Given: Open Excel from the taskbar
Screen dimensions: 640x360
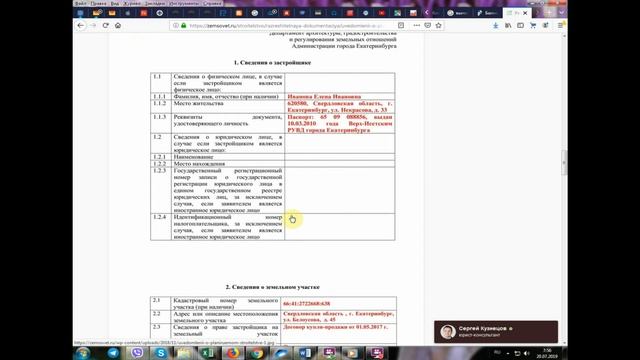Looking at the screenshot, I should [x=208, y=353].
